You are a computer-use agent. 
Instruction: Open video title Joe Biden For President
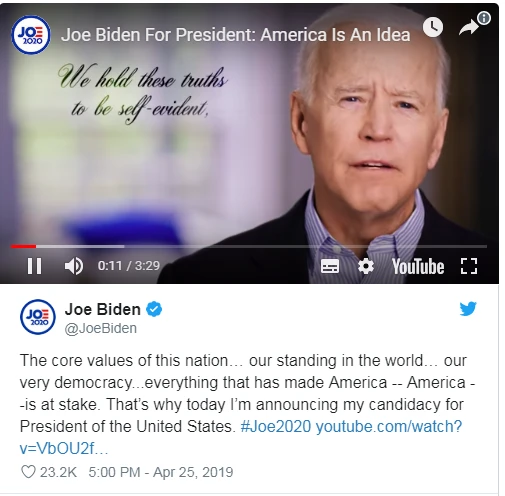(x=235, y=35)
